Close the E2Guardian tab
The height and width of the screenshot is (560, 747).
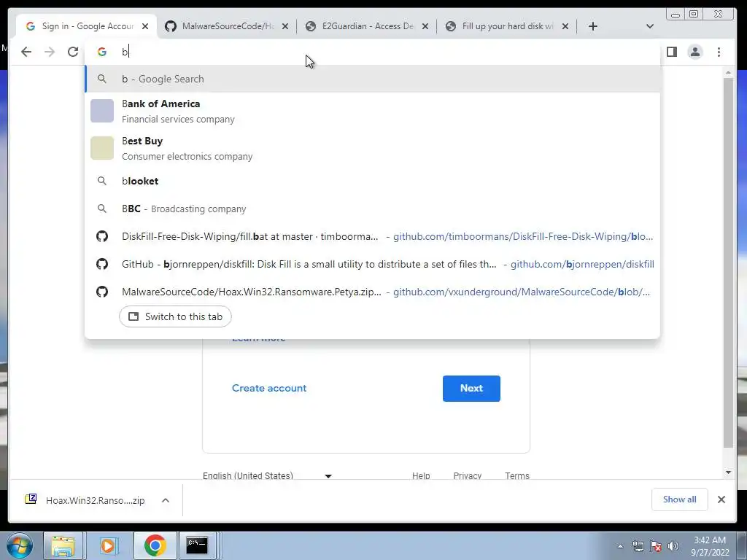tap(425, 26)
